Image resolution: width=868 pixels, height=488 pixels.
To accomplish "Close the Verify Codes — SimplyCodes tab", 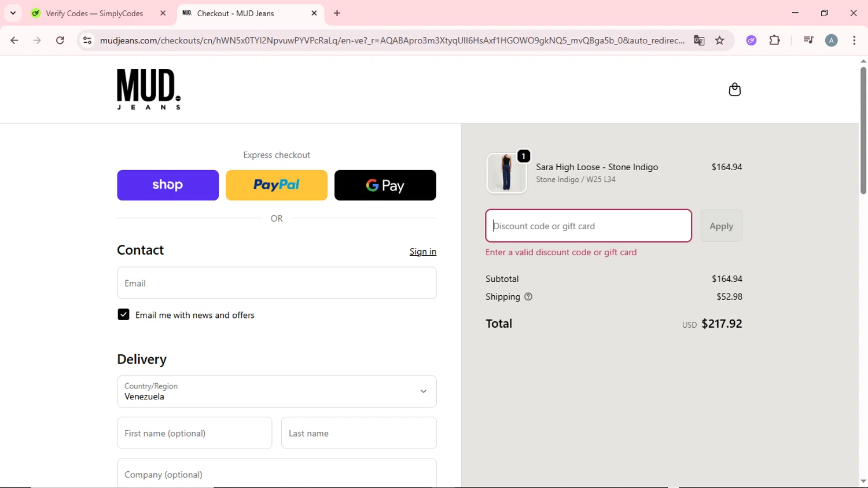I will click(x=163, y=13).
